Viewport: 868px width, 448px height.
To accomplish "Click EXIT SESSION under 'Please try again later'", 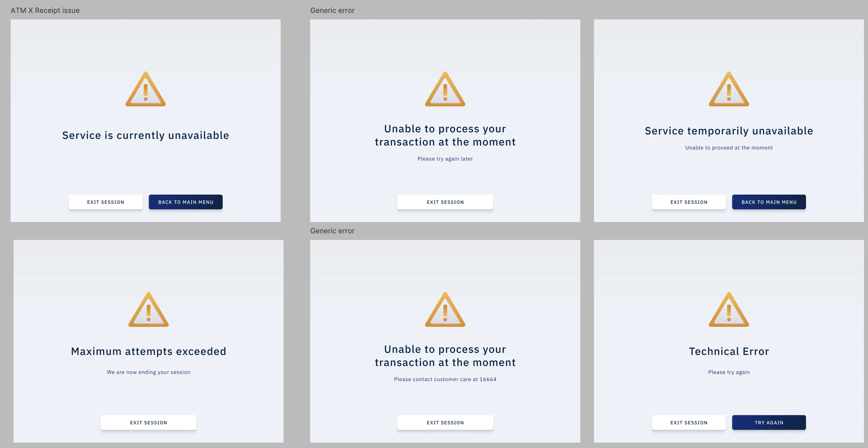I will [x=445, y=202].
